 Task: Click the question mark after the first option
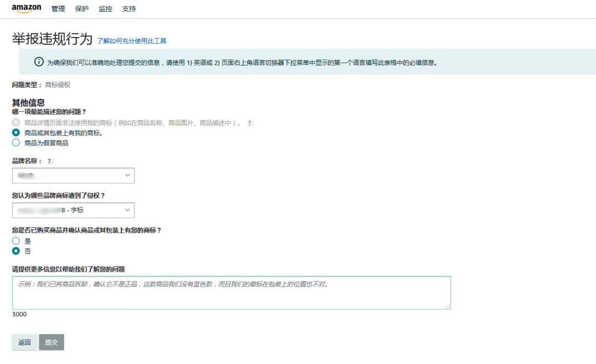tap(249, 122)
